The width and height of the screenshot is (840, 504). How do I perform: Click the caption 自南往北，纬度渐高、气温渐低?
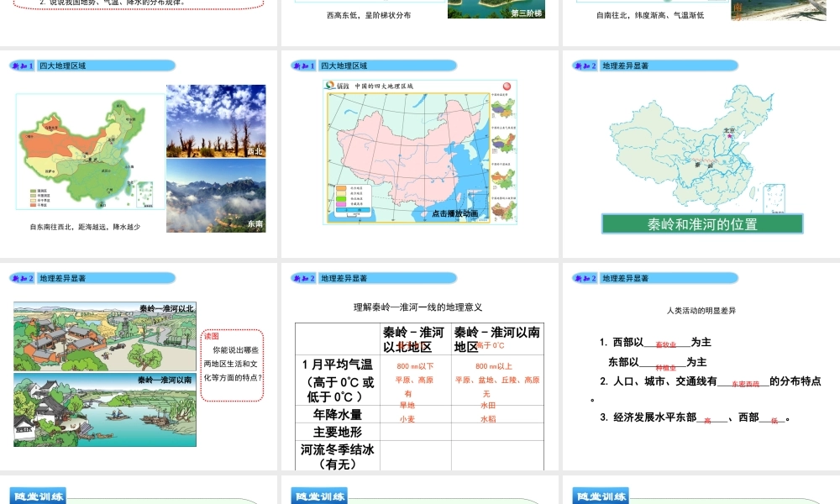tap(650, 15)
